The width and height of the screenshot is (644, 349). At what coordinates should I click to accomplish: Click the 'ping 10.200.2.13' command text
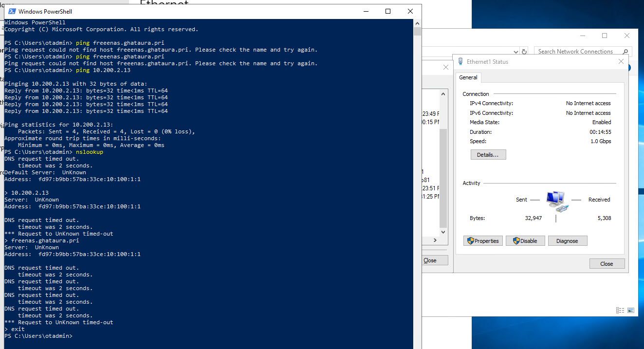[x=103, y=70]
